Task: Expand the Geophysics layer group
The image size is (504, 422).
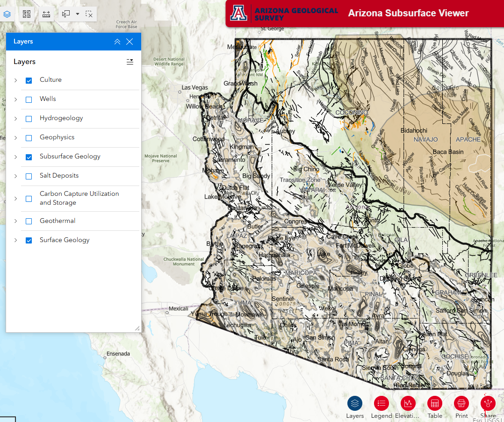Action: (x=15, y=138)
